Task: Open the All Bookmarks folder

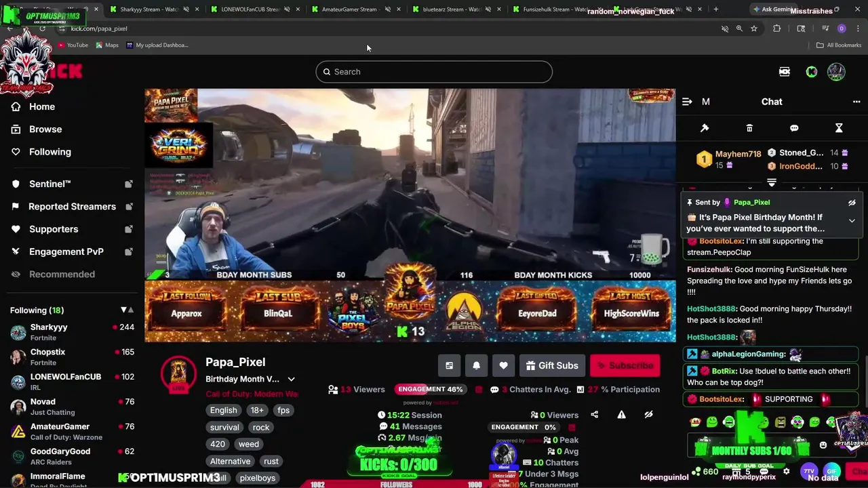Action: pos(839,45)
